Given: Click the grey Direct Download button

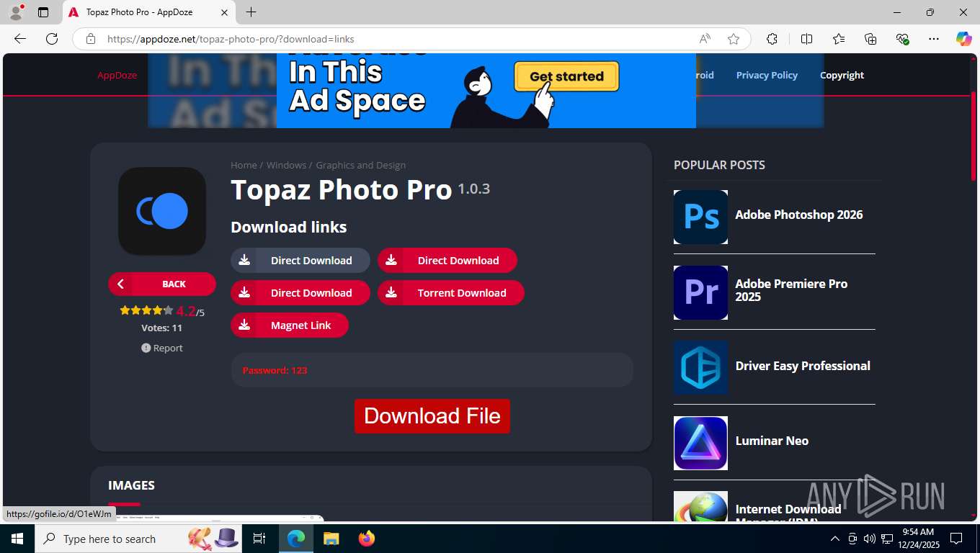Looking at the screenshot, I should pos(300,261).
